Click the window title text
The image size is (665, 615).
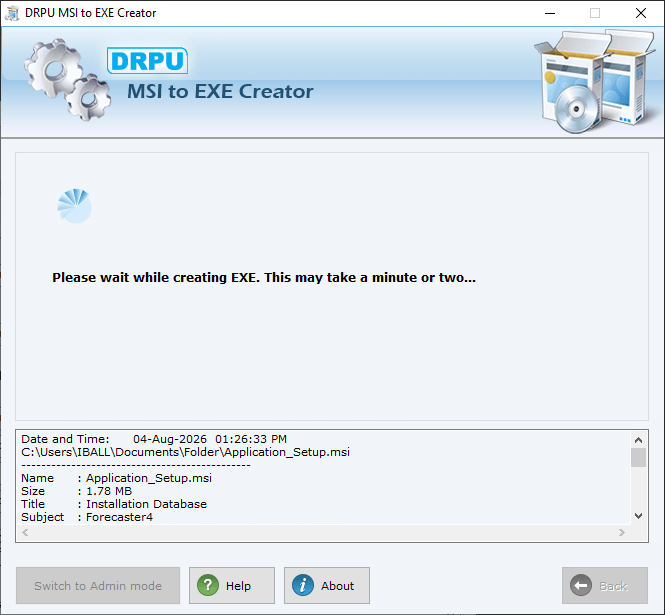point(90,13)
